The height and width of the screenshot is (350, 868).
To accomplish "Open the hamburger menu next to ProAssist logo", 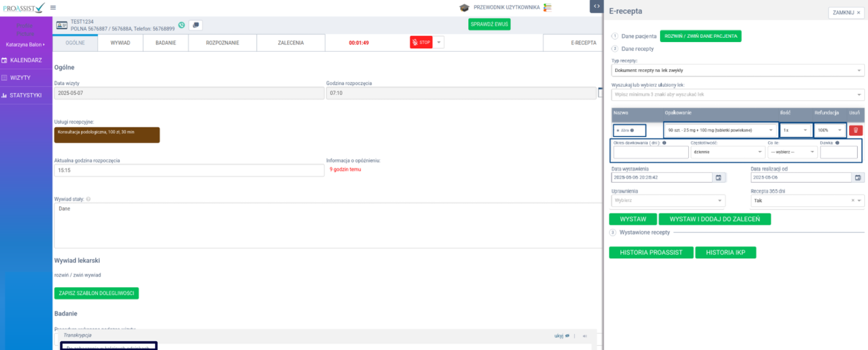I will (53, 7).
